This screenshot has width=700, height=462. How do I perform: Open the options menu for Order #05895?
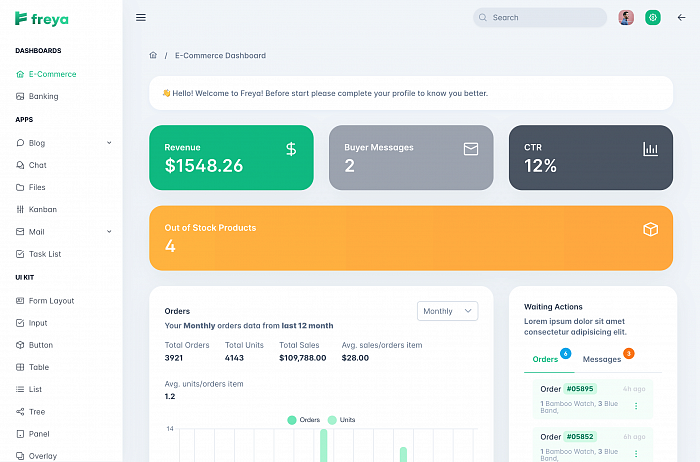click(636, 406)
